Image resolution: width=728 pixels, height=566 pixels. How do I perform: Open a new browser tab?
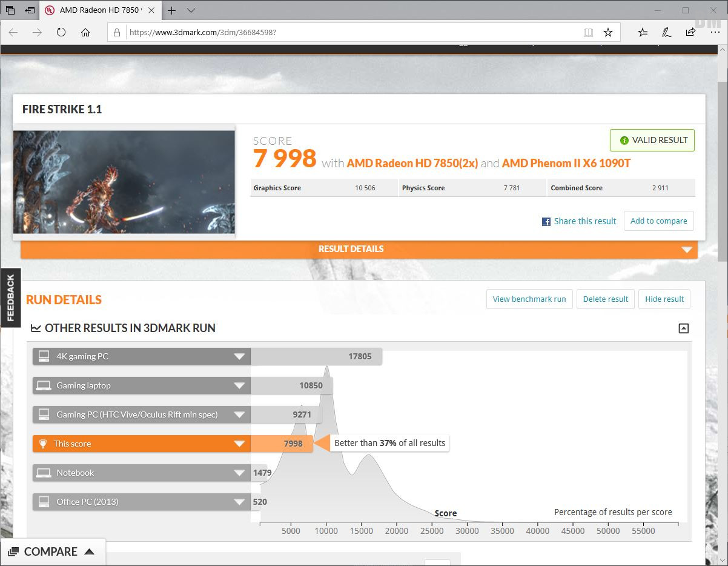pyautogui.click(x=172, y=10)
